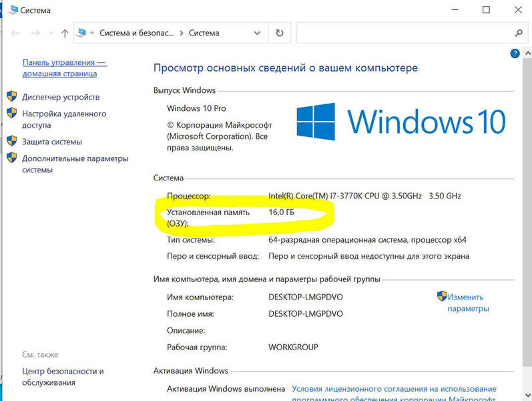Viewport: 532px width, 401px height.
Task: Open help via blue question mark
Action: [x=515, y=53]
